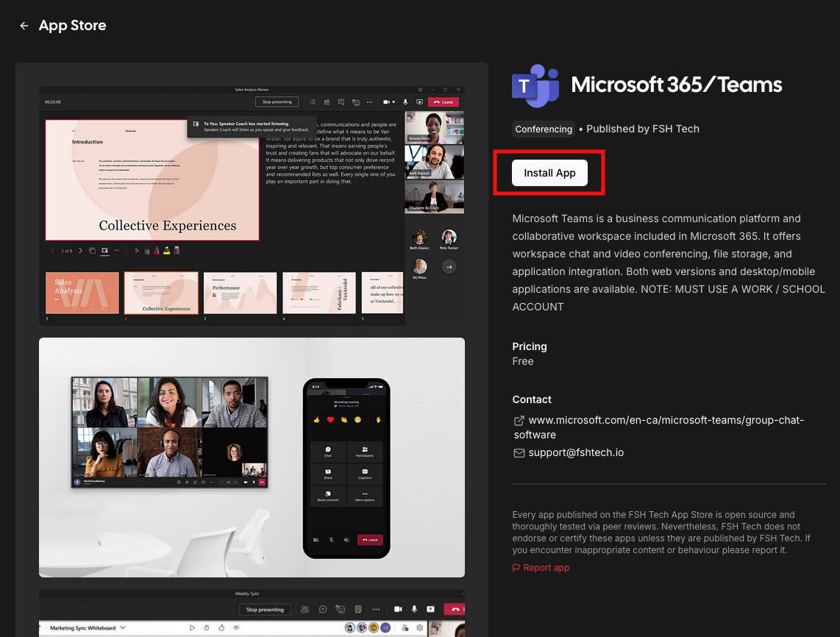Viewport: 840px width, 637px height.
Task: Click the flag icon beside Report app
Action: coord(516,568)
